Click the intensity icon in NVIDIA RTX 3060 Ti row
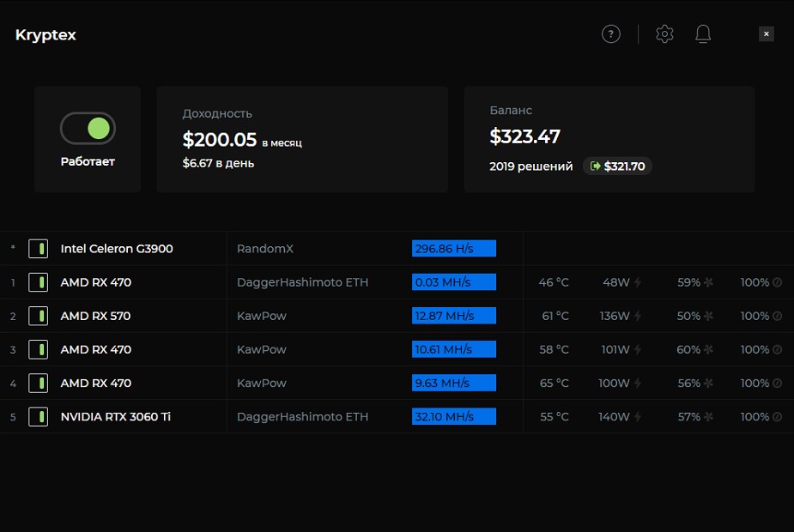Screen dimensions: 794x532 pyautogui.click(x=777, y=417)
